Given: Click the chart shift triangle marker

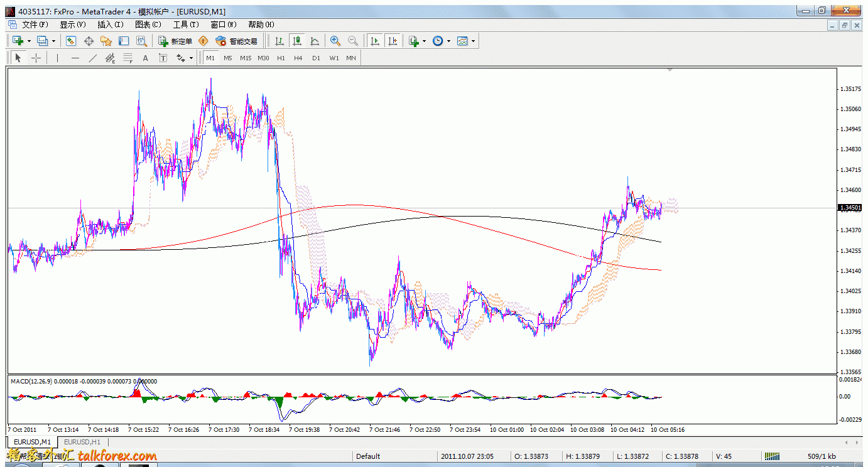Looking at the screenshot, I should [x=670, y=70].
